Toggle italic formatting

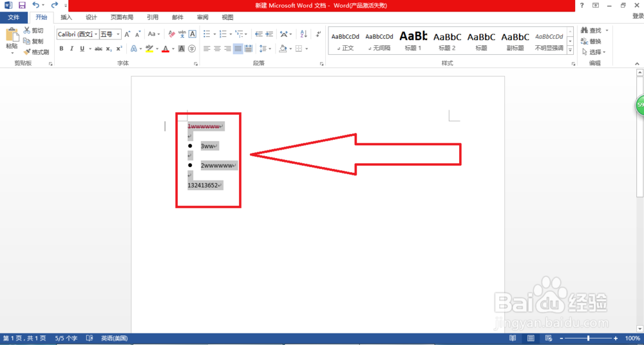pos(71,48)
